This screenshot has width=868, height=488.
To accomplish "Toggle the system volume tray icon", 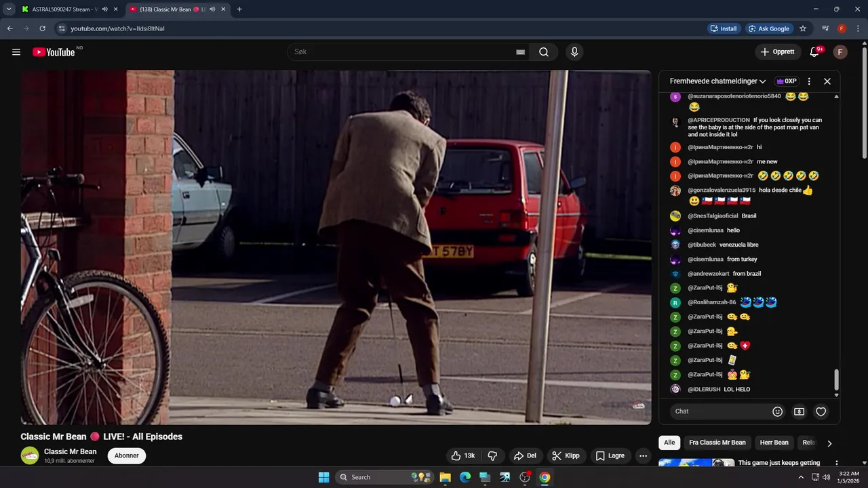I will click(826, 477).
